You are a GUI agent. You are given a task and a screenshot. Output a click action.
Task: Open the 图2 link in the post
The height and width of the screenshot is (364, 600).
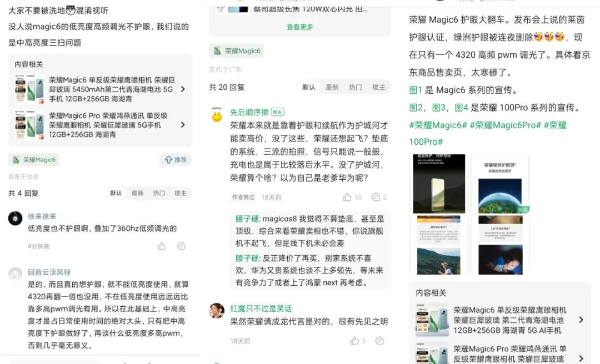[x=416, y=108]
